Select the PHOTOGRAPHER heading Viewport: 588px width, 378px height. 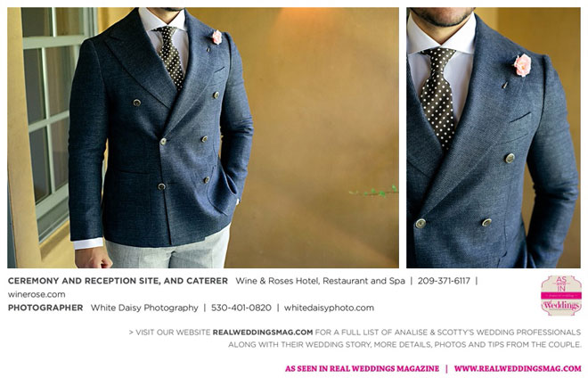click(x=45, y=308)
